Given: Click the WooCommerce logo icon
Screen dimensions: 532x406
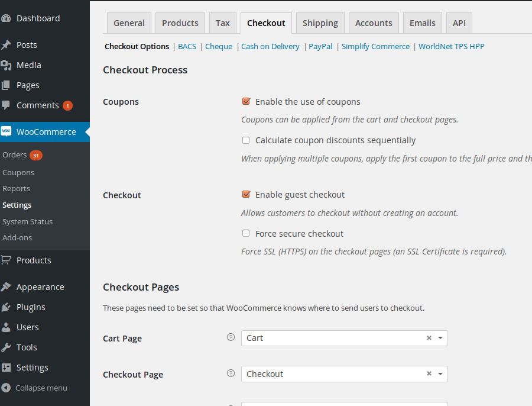Looking at the screenshot, I should tap(6, 131).
